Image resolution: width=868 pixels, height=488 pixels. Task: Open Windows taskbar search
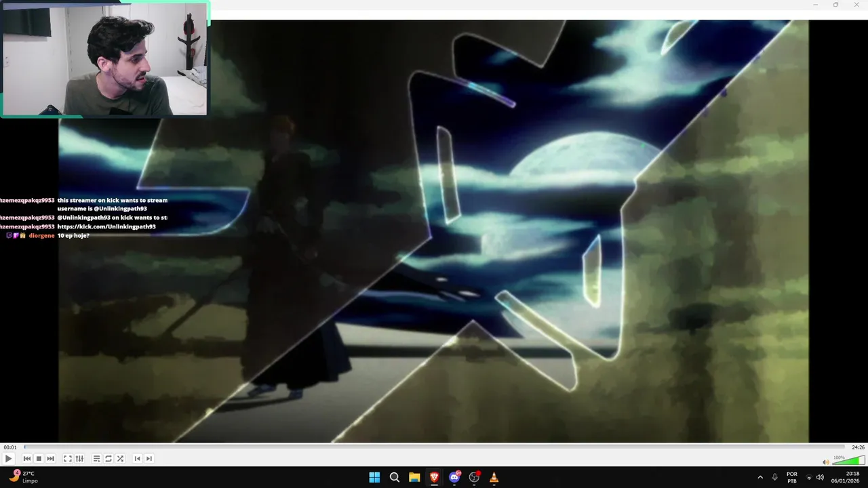[395, 477]
